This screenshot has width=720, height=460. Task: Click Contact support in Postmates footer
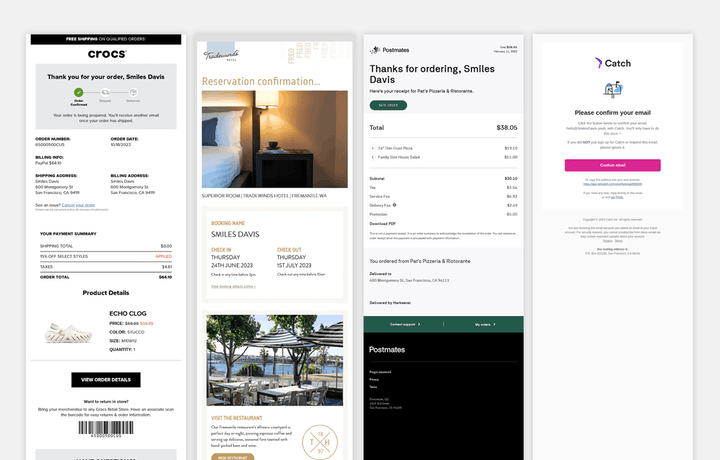click(x=403, y=324)
